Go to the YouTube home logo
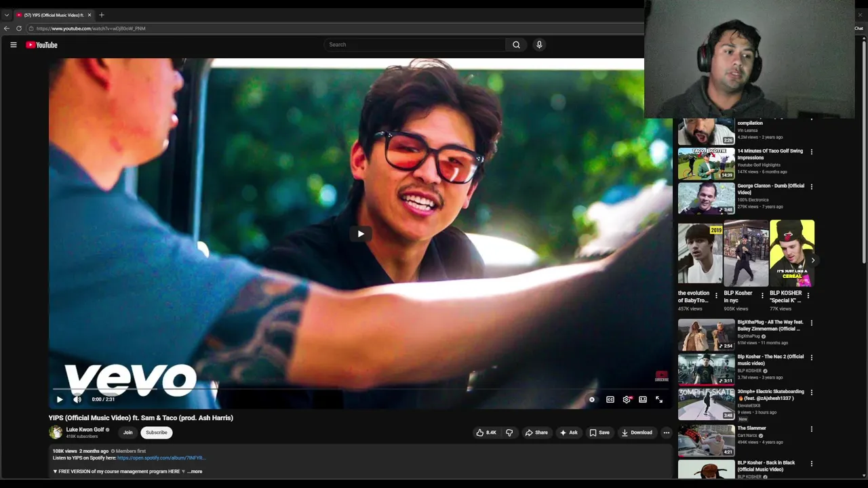Image resolution: width=868 pixels, height=488 pixels. (42, 45)
